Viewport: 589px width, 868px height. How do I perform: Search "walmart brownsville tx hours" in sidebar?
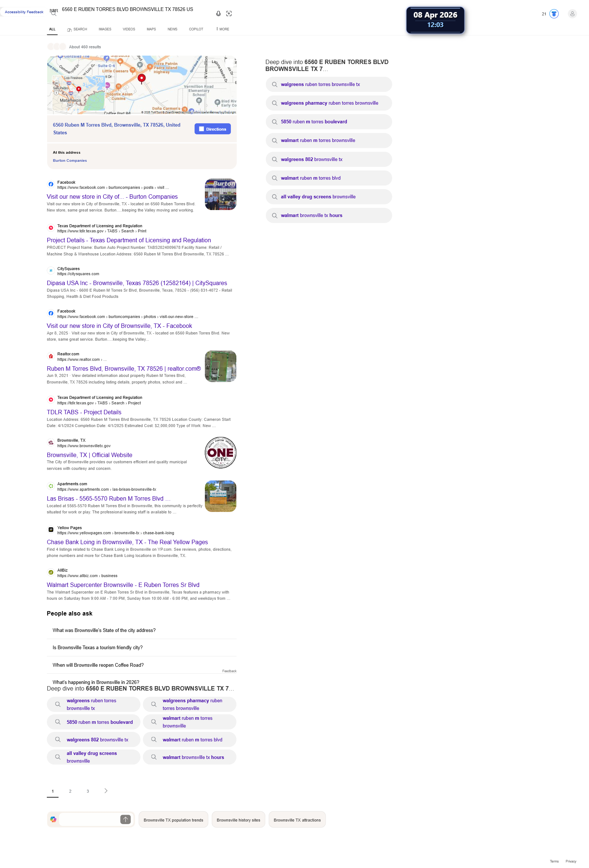329,216
